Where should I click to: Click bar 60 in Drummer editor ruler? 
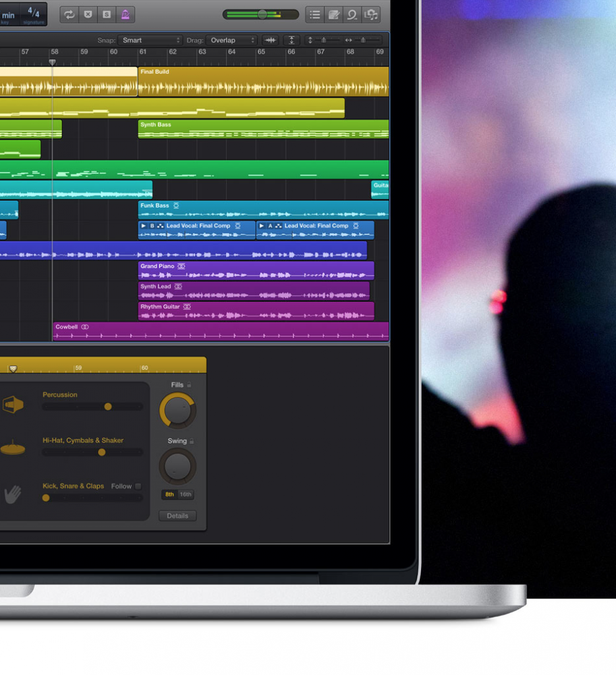[x=144, y=368]
